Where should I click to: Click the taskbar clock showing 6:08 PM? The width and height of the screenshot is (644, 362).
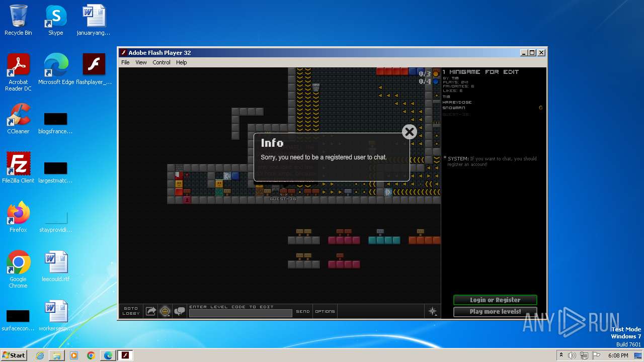[x=618, y=355]
